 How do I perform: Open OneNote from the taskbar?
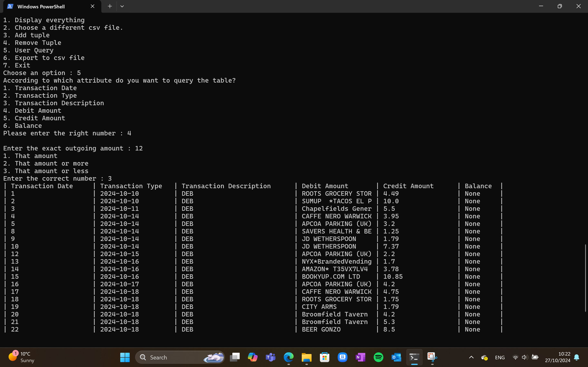(x=360, y=357)
